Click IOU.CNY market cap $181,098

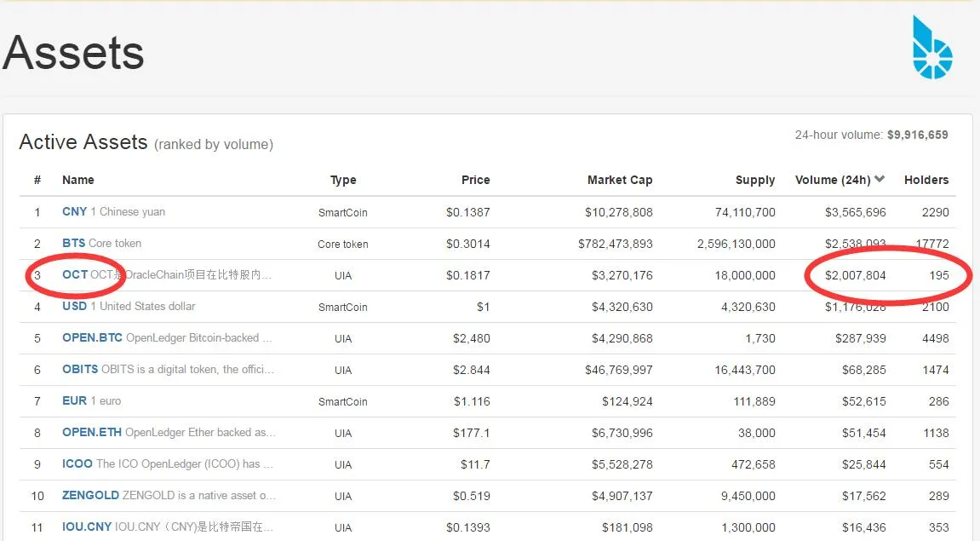628,528
